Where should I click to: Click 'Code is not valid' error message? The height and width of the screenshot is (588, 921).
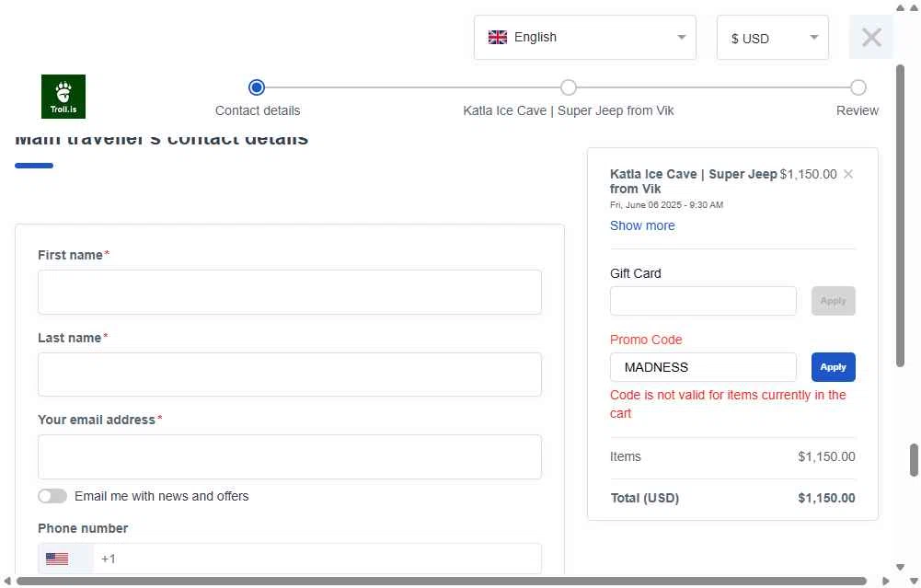click(728, 404)
